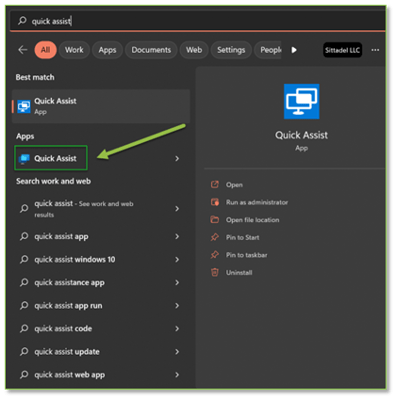Switch to the Web filter tab
Image resolution: width=396 pixels, height=399 pixels.
click(194, 50)
